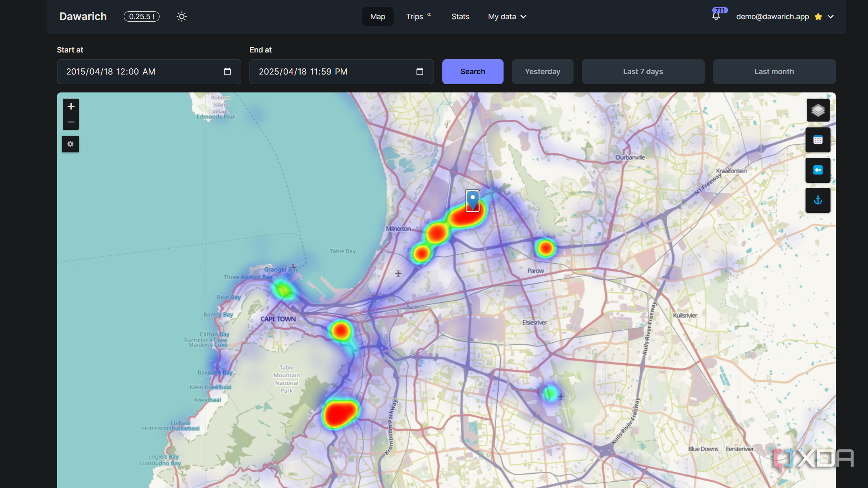Click the Milnerton map label

[x=398, y=229]
